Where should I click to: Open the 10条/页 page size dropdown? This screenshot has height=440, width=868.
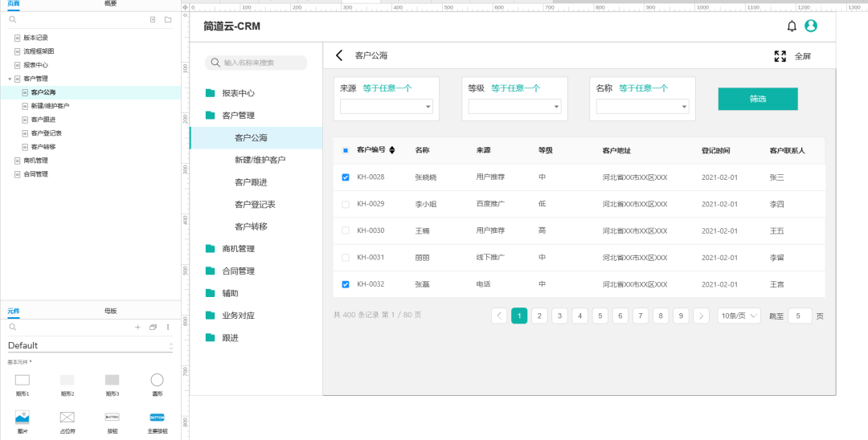739,316
